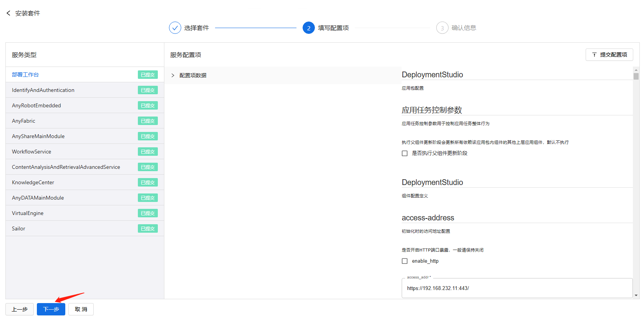
Task: Click the back arrow beside 安装套件
Action: (x=8, y=13)
